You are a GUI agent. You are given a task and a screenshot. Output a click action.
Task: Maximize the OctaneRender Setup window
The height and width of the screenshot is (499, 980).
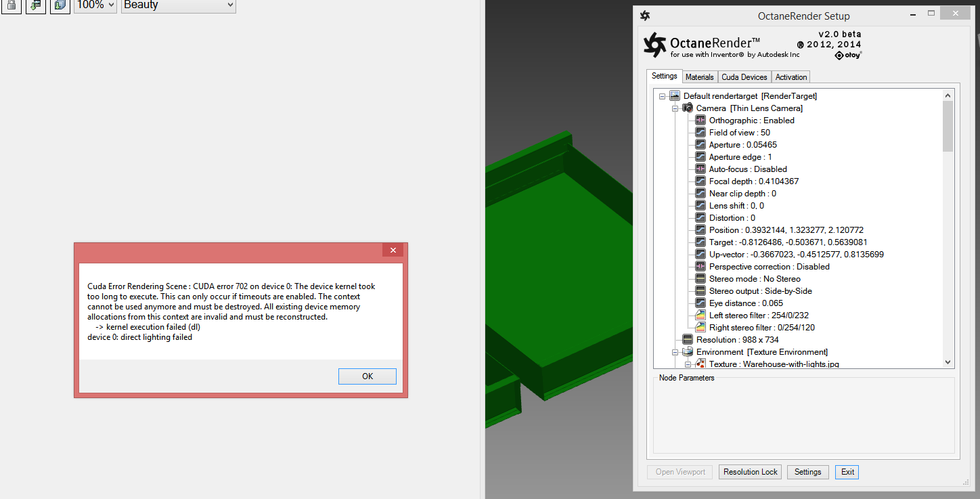click(x=932, y=13)
